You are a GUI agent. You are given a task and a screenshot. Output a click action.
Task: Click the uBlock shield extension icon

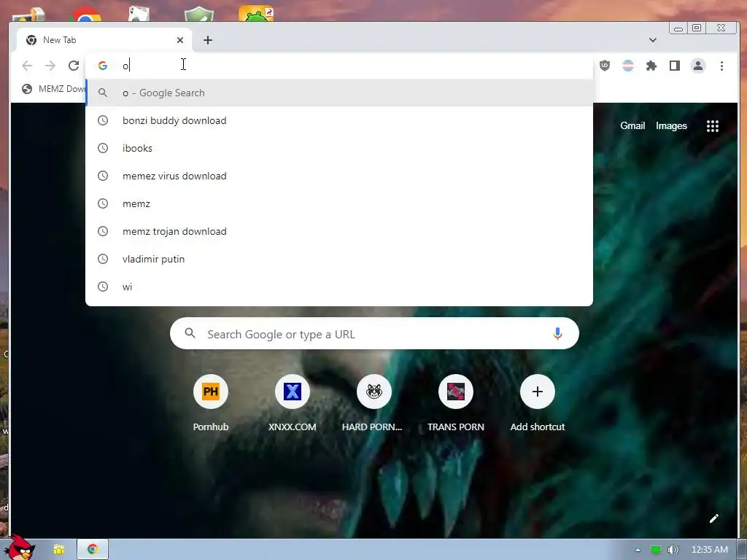click(605, 66)
